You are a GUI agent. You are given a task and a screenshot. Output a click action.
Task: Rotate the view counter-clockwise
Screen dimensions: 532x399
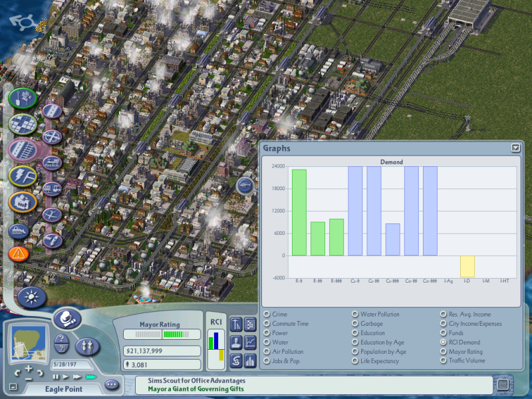tap(18, 373)
